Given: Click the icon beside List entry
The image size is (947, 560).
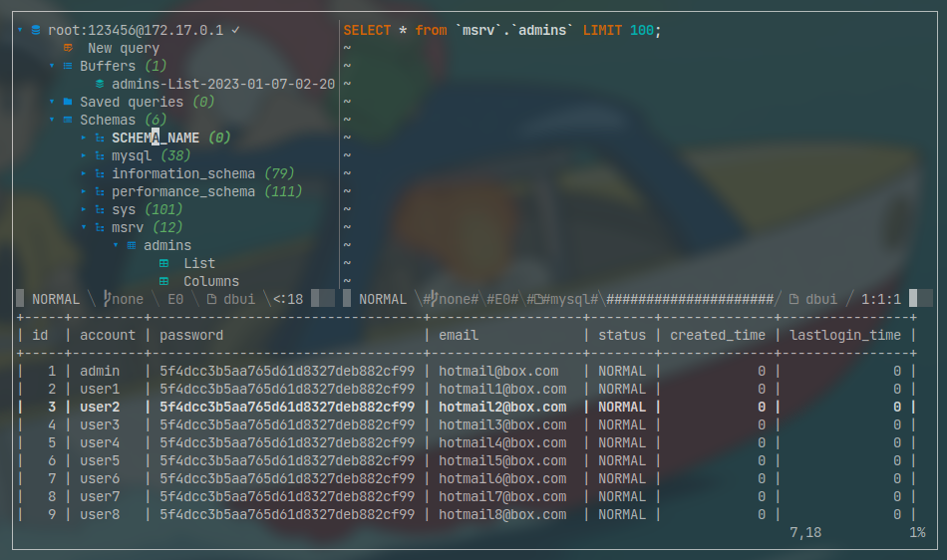Looking at the screenshot, I should (x=163, y=263).
